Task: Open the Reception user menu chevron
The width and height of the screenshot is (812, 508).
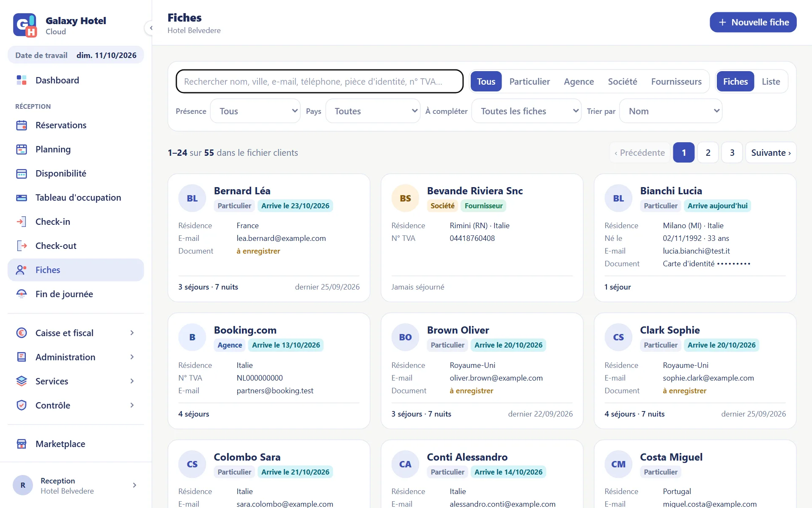Action: pos(135,486)
